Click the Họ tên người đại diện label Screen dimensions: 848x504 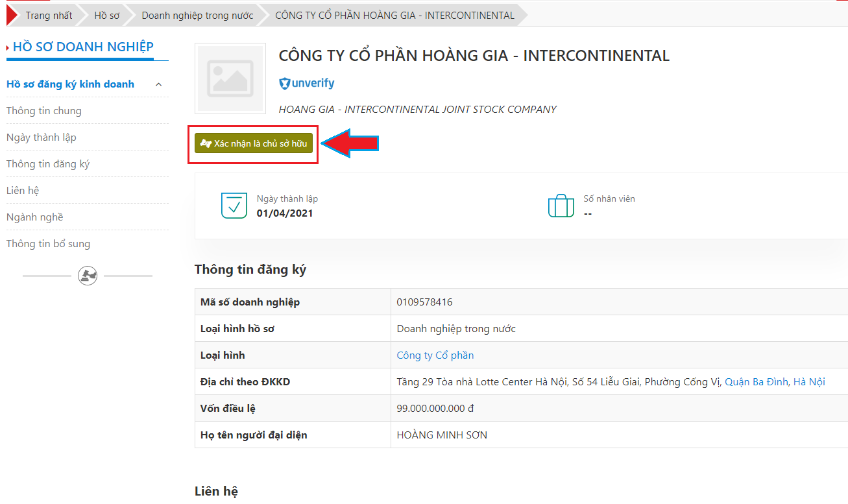(x=254, y=435)
